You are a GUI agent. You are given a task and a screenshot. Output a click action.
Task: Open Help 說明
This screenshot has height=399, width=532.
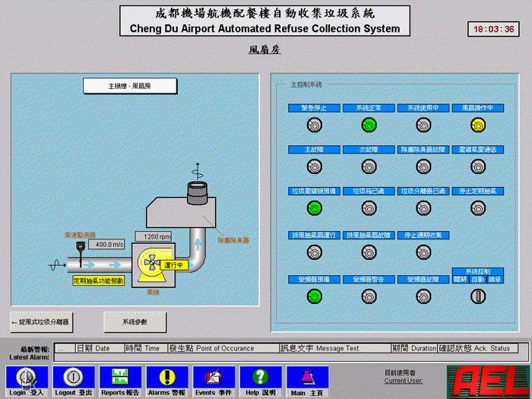(x=260, y=376)
